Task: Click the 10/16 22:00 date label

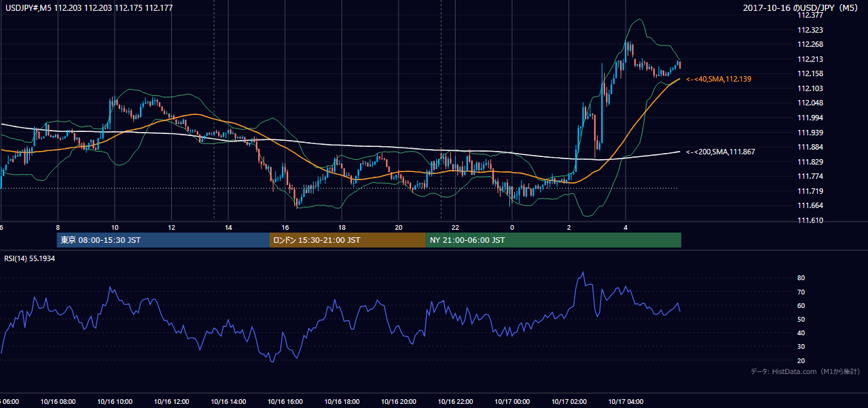Action: (x=455, y=402)
